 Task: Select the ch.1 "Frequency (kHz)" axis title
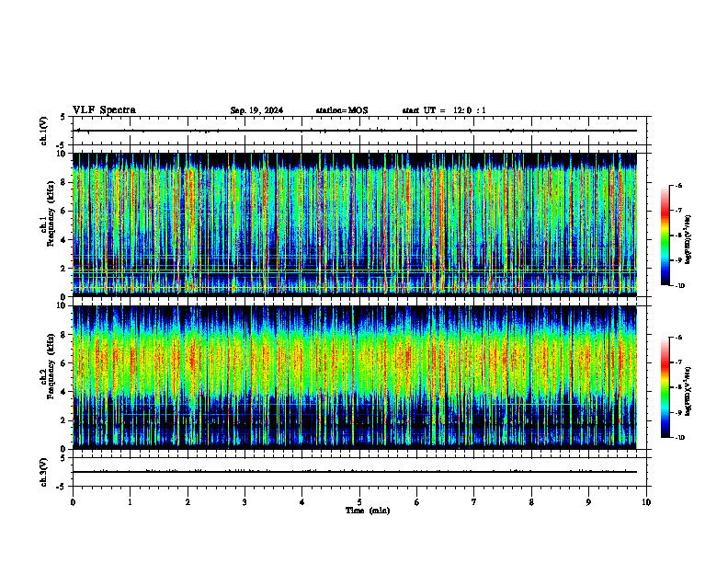(51, 213)
